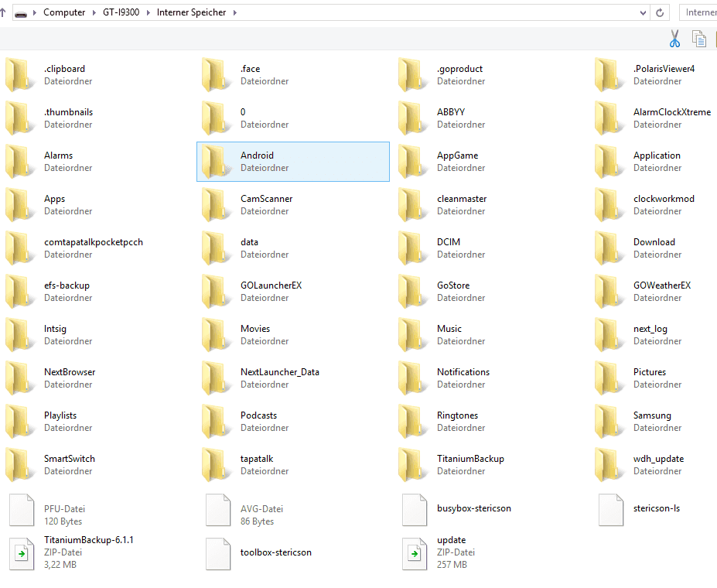Click the GoStore folder name
The image size is (717, 588).
click(x=453, y=285)
